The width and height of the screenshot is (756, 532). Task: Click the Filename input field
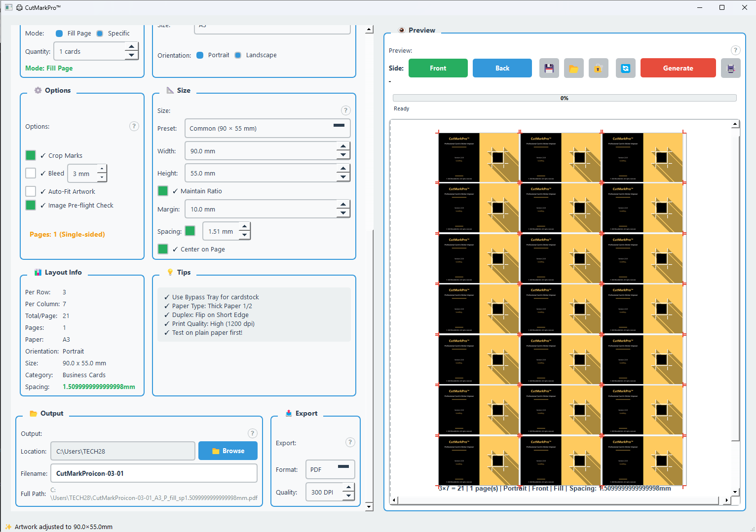point(153,473)
